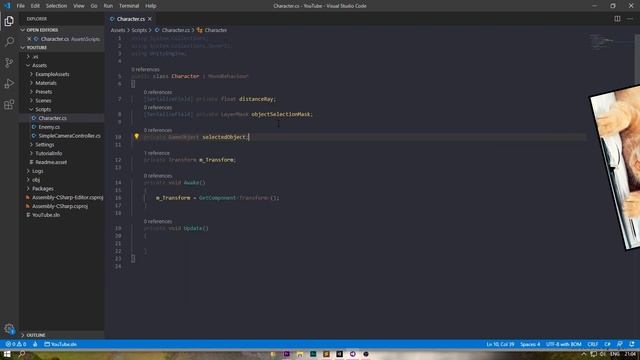Open Assembly-CSharp-Editor.csproj file
The image size is (640, 360).
67,197
